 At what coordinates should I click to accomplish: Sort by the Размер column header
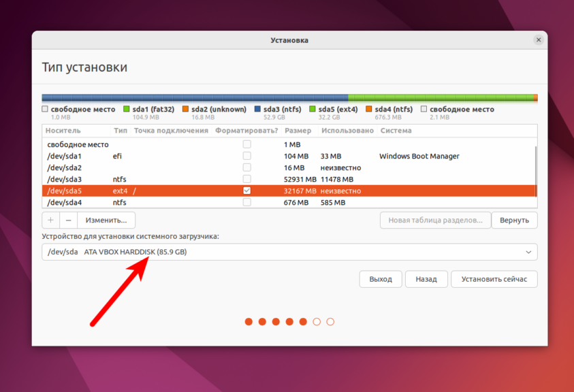click(298, 131)
